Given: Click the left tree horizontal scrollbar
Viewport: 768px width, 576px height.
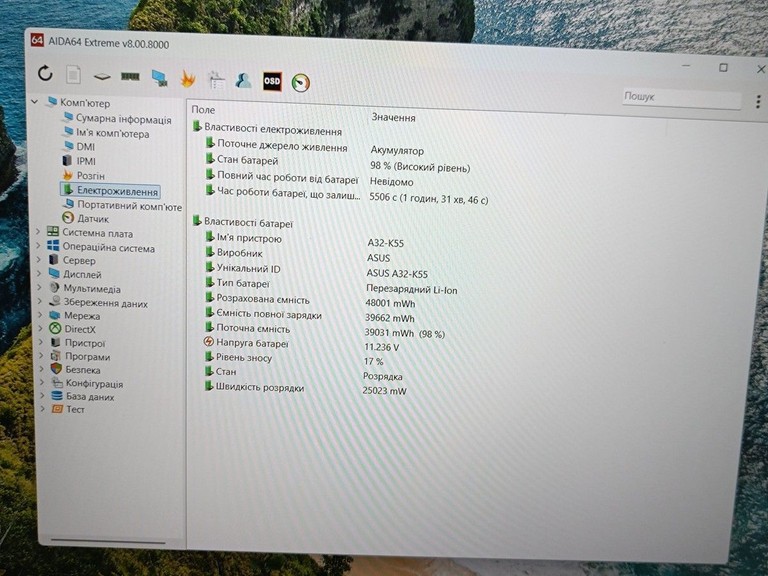Looking at the screenshot, I should (108, 541).
